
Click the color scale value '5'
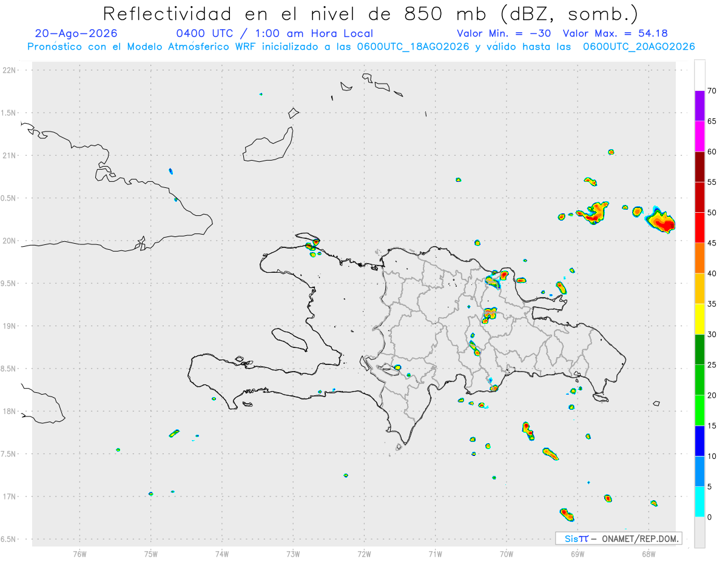710,487
